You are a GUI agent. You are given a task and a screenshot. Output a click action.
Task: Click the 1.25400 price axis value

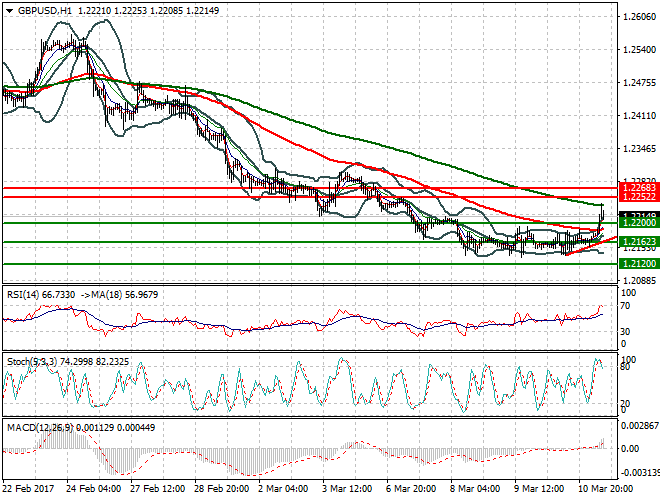[x=639, y=50]
